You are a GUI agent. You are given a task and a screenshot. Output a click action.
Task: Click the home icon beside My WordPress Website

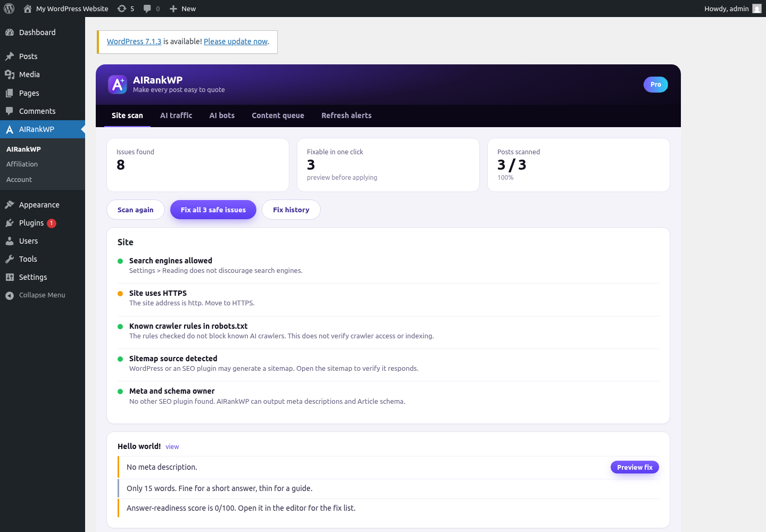[28, 9]
